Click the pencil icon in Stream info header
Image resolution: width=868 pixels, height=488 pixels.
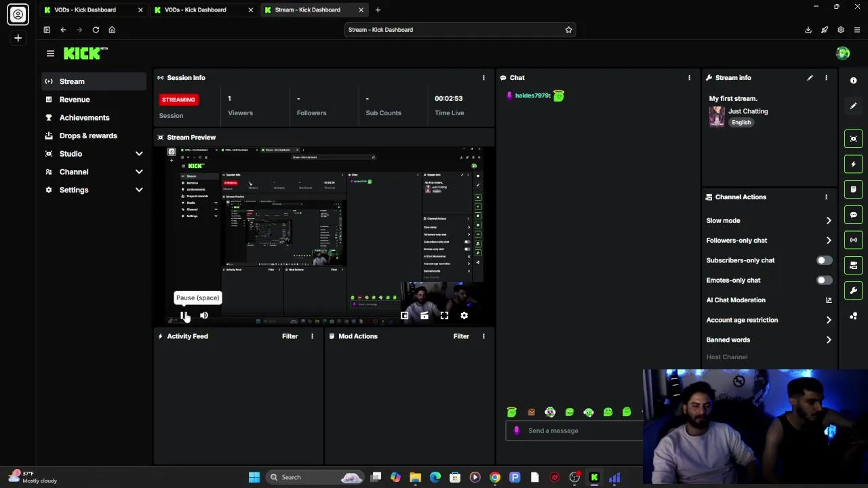[x=810, y=78]
